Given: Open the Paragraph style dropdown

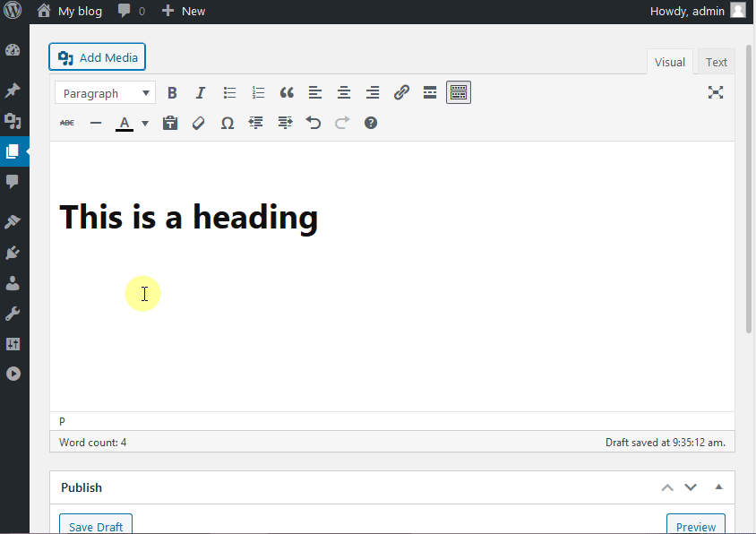Looking at the screenshot, I should pos(104,92).
